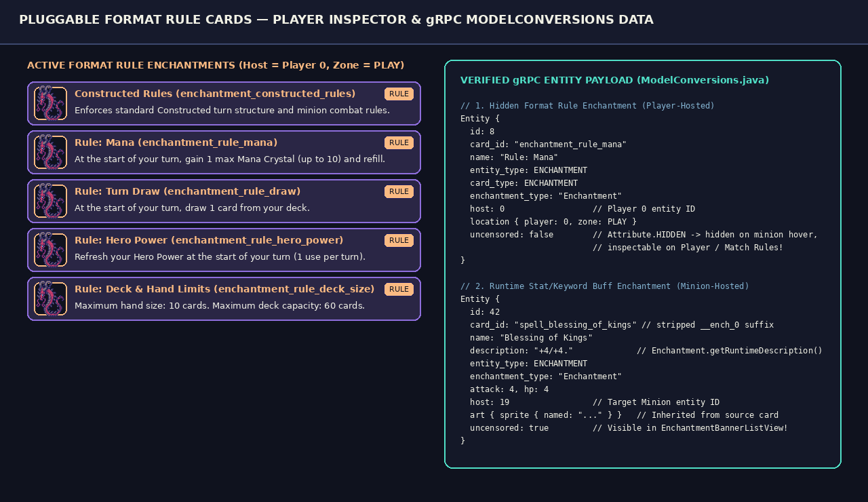Click the dragon icon on Deck & Hand Limits card
The width and height of the screenshot is (868, 502).
pos(50,299)
